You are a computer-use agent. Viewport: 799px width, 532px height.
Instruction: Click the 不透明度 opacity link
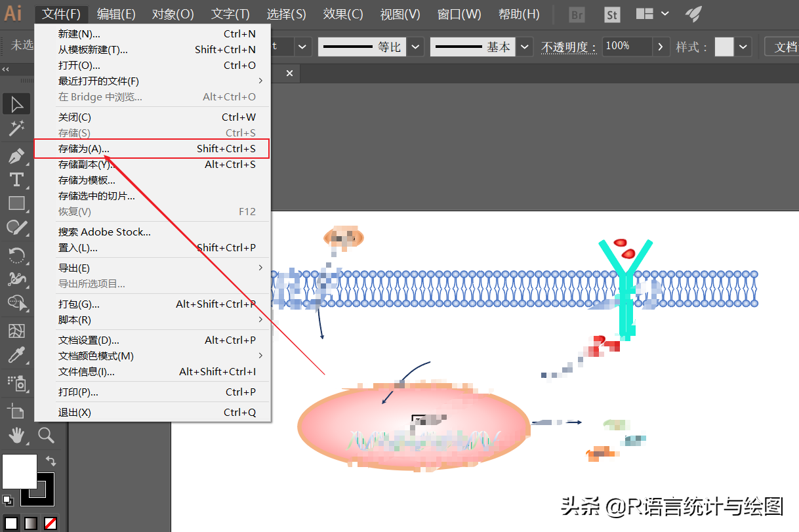coord(569,47)
